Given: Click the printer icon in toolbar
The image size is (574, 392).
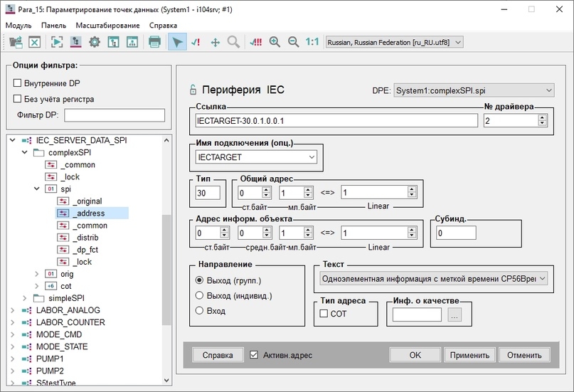Looking at the screenshot, I should pos(155,42).
